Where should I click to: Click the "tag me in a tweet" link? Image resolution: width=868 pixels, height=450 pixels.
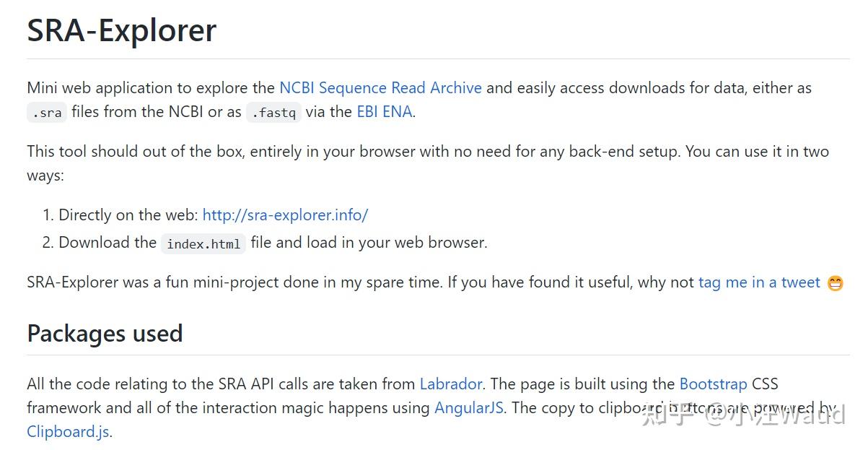tap(759, 282)
